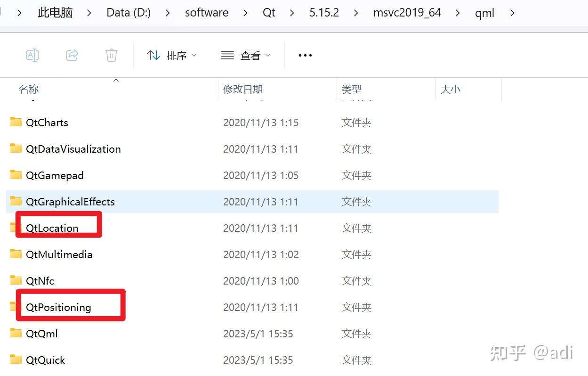Screen dimensions: 588x376
Task: Click the 修改日期 column header
Action: pyautogui.click(x=243, y=89)
